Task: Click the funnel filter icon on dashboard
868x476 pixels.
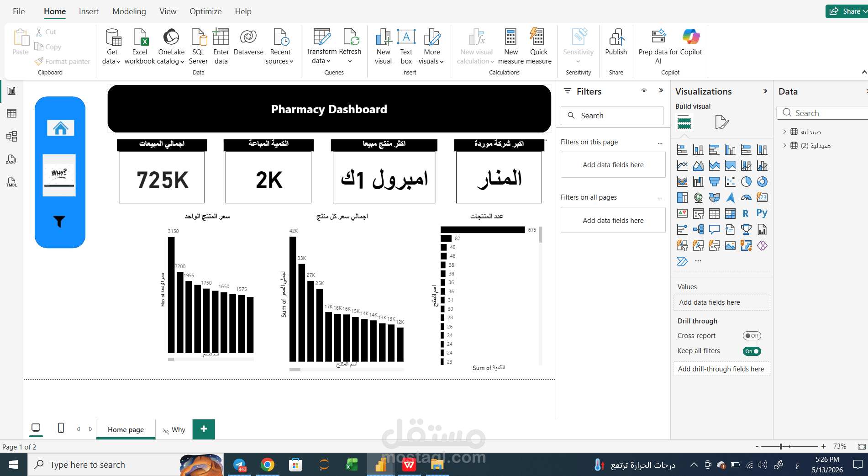Action: pyautogui.click(x=59, y=222)
